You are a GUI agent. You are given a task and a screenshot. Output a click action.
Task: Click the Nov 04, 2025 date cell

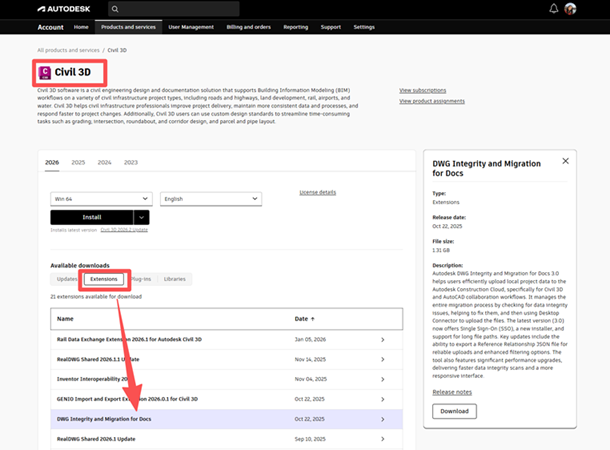pos(310,379)
